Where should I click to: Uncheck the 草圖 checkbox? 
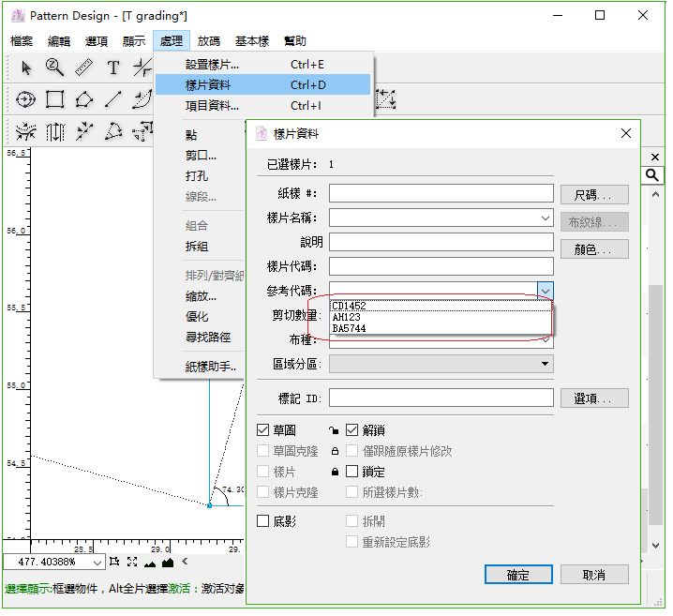(263, 430)
